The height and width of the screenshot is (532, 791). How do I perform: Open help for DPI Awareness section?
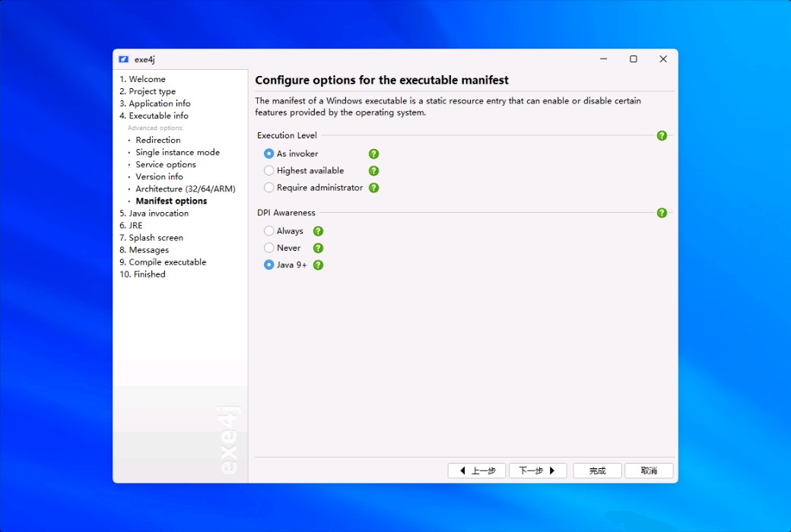point(662,213)
